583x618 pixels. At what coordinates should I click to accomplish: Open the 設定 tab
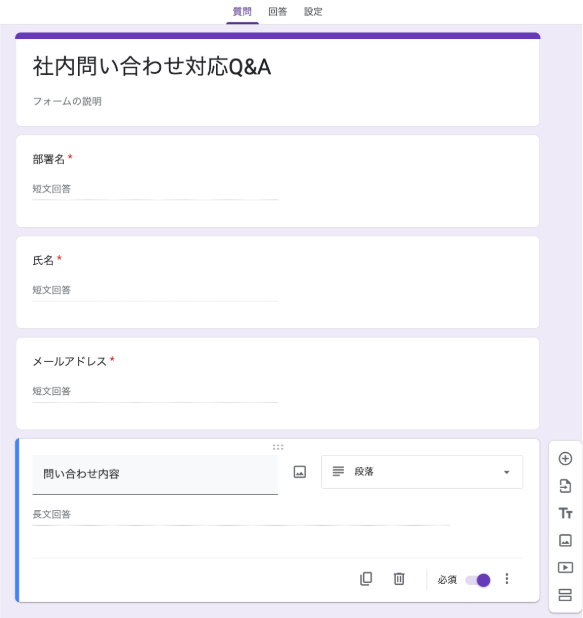tap(313, 12)
